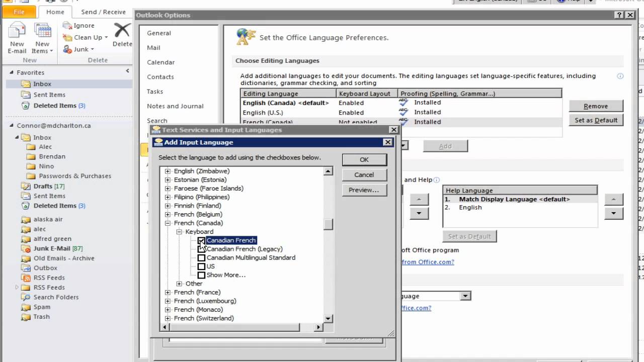Open the Drafts folder icon
The height and width of the screenshot is (362, 644).
click(x=26, y=186)
